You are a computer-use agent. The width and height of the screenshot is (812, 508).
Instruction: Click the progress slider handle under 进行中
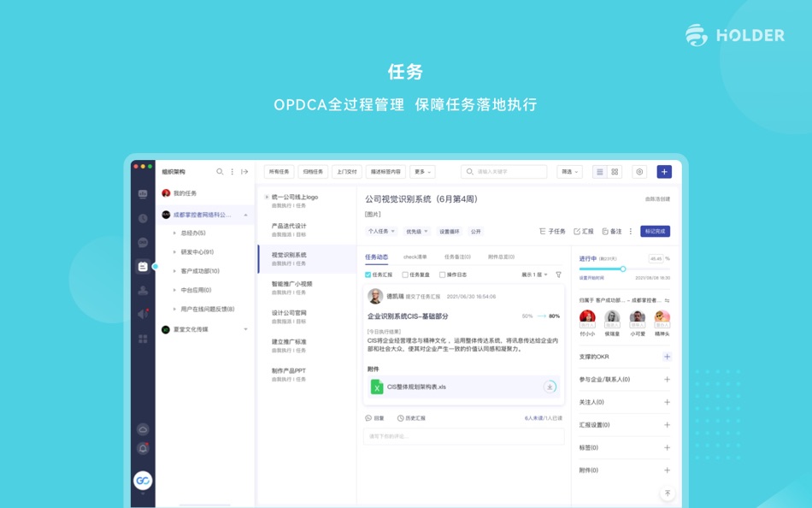[x=623, y=269]
